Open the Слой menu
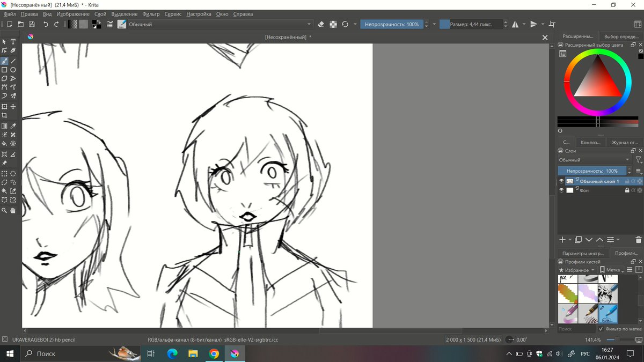644x362 pixels. coord(100,14)
